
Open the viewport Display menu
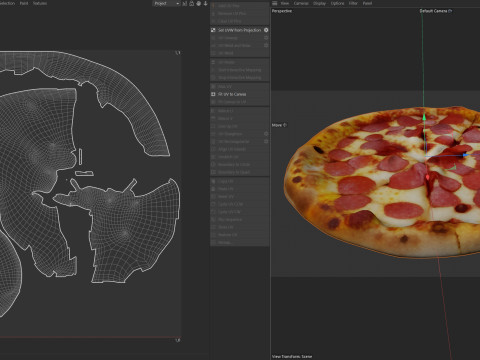coord(319,3)
